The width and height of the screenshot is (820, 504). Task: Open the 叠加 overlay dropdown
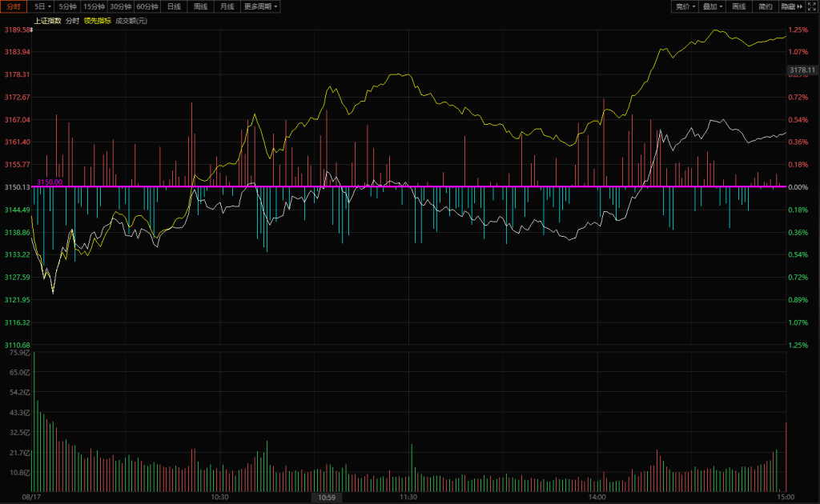point(712,6)
